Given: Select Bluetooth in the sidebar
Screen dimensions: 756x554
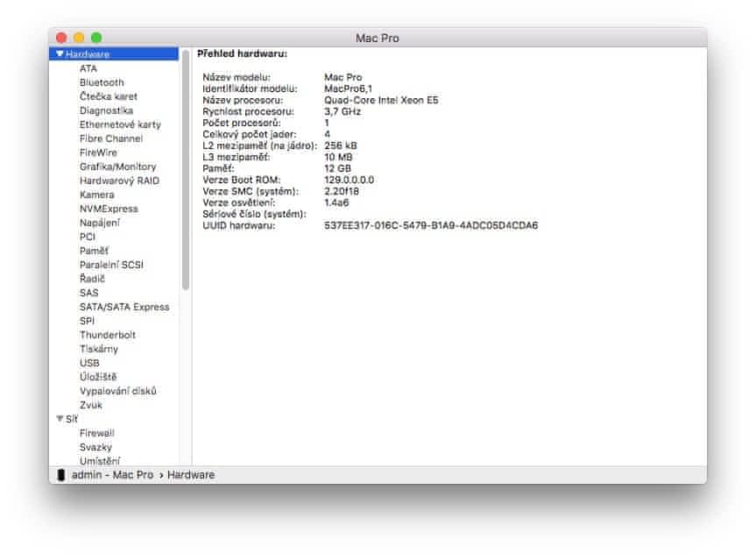Looking at the screenshot, I should 102,82.
